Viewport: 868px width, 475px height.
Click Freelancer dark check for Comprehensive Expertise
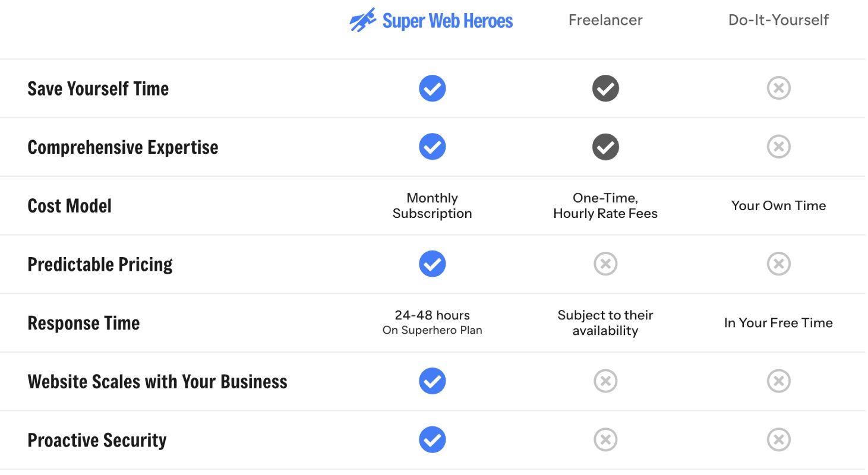tap(605, 147)
